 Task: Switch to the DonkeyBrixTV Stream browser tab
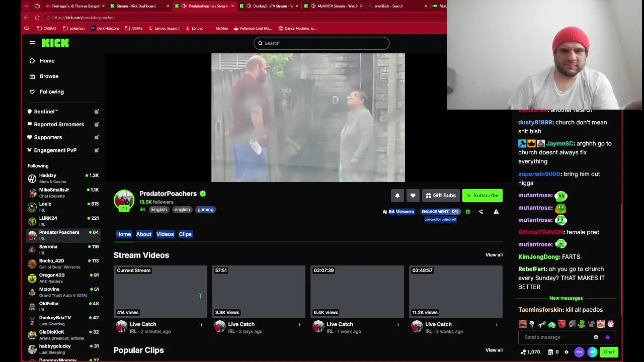click(x=270, y=6)
